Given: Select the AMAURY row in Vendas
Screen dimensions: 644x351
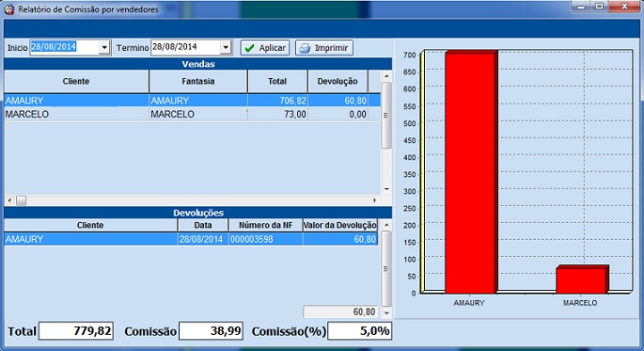Looking at the screenshot, I should pos(192,101).
